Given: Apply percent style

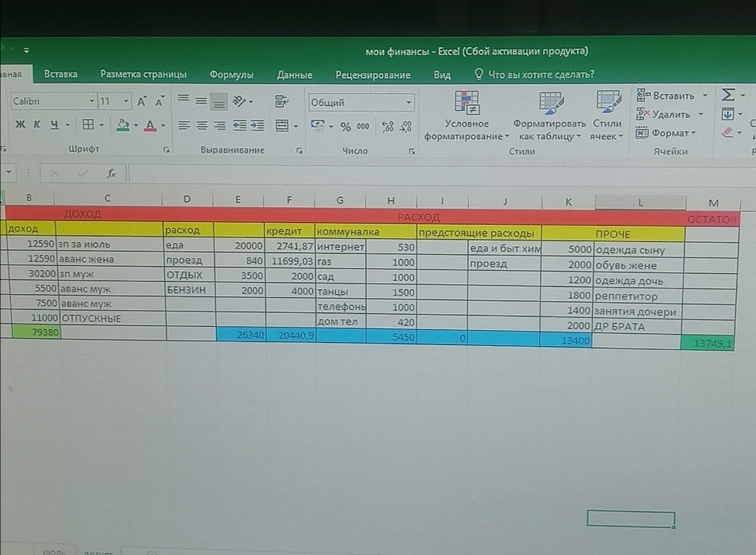Looking at the screenshot, I should tap(345, 127).
